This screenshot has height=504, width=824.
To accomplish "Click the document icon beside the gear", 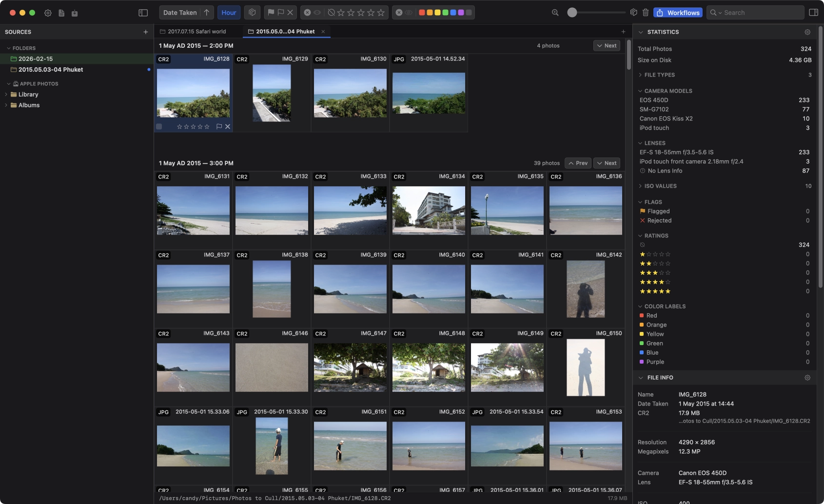I will (61, 13).
